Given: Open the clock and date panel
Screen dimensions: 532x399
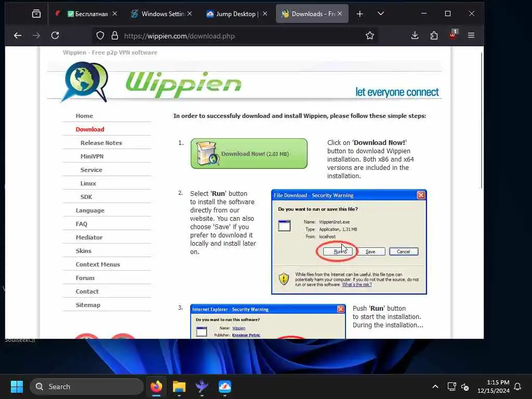Looking at the screenshot, I should coord(494,387).
